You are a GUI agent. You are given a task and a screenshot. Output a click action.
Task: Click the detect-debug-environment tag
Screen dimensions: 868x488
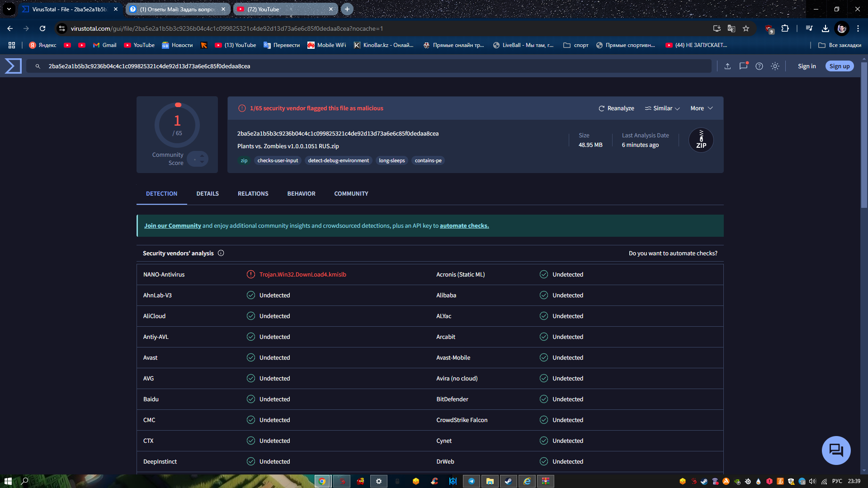click(x=339, y=160)
